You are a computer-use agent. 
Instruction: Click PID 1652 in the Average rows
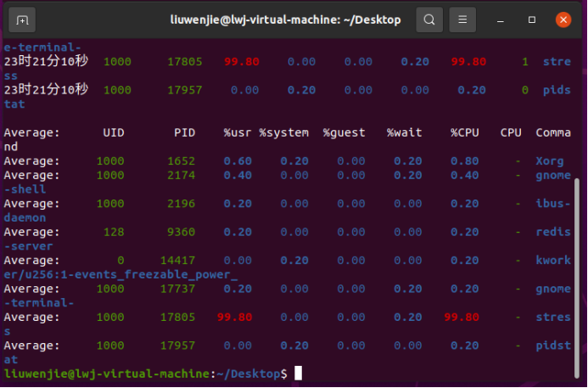(x=181, y=161)
